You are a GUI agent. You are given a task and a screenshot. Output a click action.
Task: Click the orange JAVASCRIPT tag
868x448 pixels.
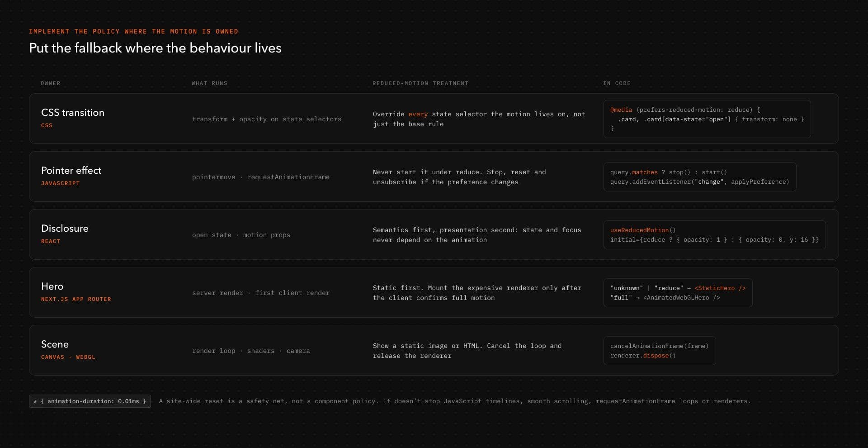pos(61,183)
